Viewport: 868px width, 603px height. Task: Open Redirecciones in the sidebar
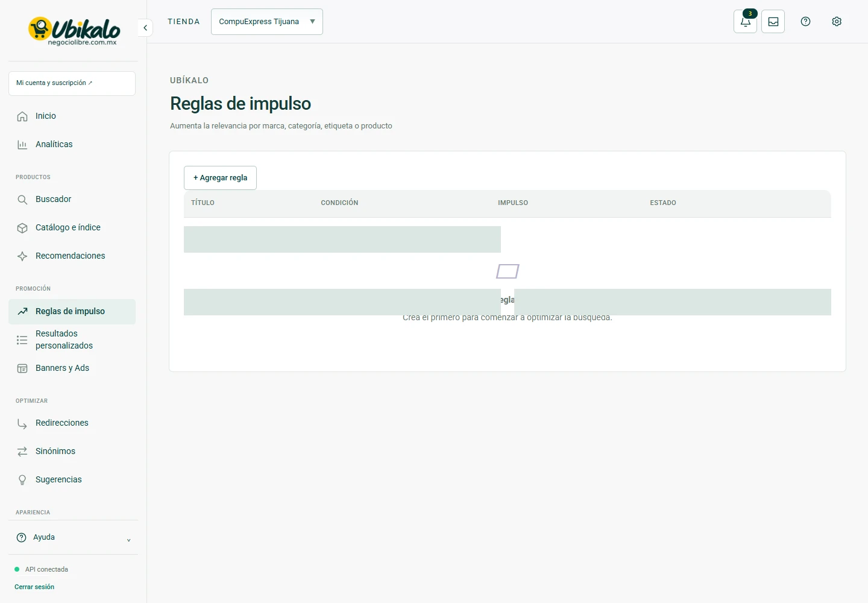72,423
